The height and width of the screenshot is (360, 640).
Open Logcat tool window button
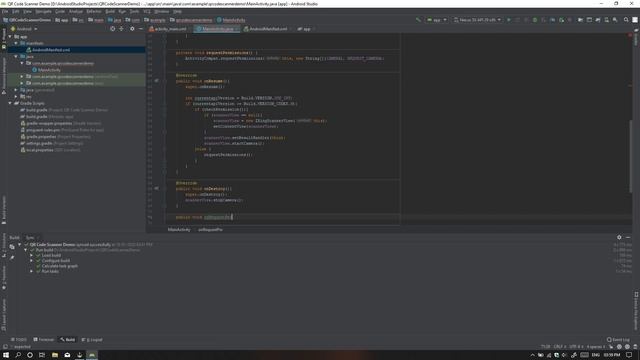pos(92,340)
